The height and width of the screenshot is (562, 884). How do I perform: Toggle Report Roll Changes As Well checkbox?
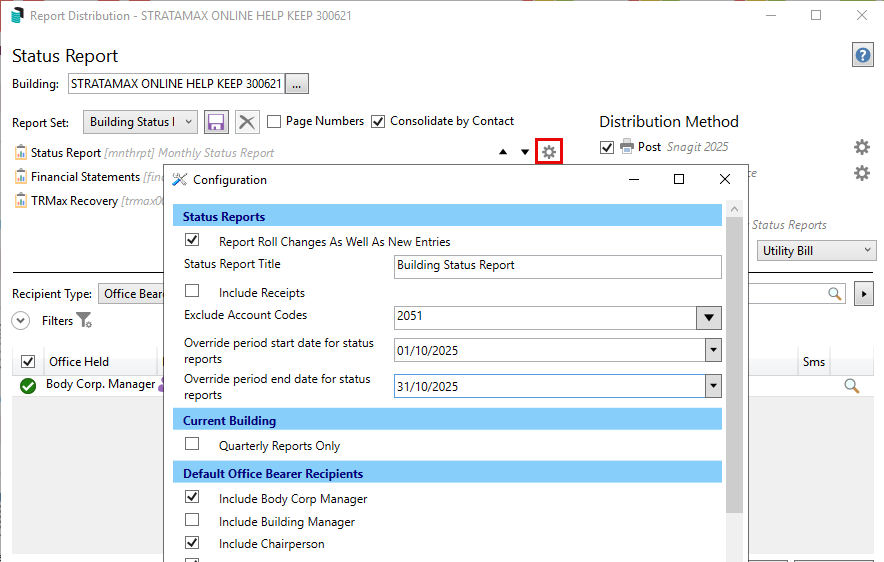click(x=192, y=240)
